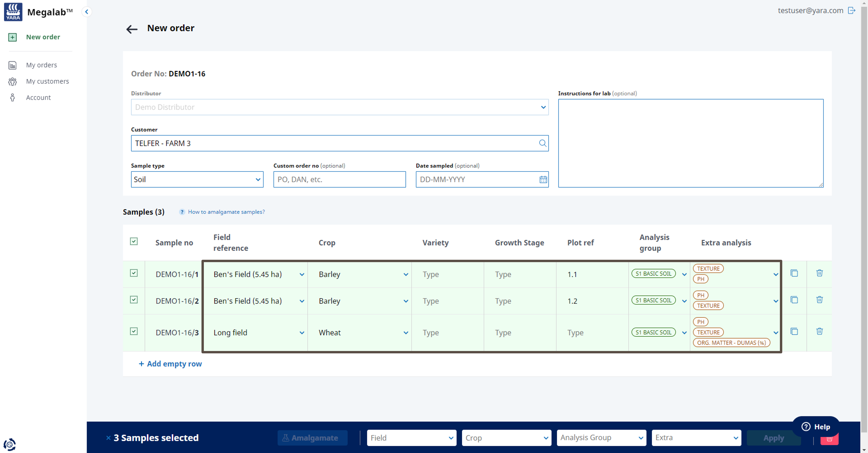Go to My orders in sidebar

point(42,65)
